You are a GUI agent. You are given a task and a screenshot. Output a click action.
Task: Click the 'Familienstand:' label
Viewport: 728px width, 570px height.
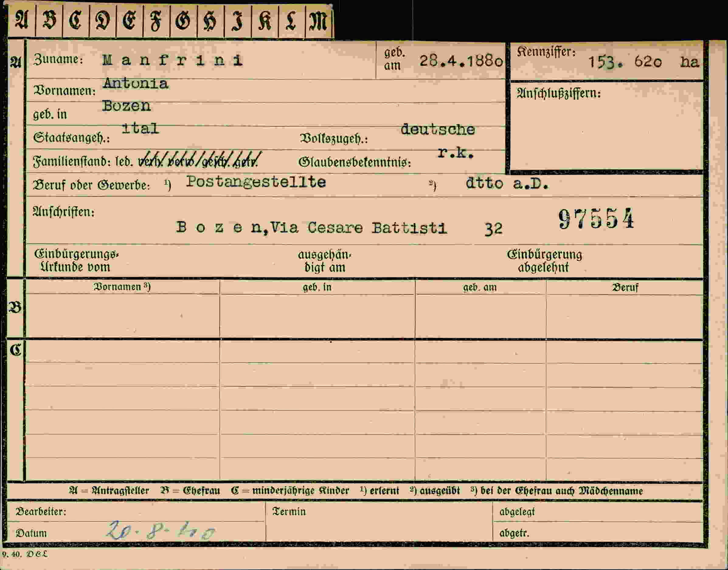pyautogui.click(x=72, y=162)
